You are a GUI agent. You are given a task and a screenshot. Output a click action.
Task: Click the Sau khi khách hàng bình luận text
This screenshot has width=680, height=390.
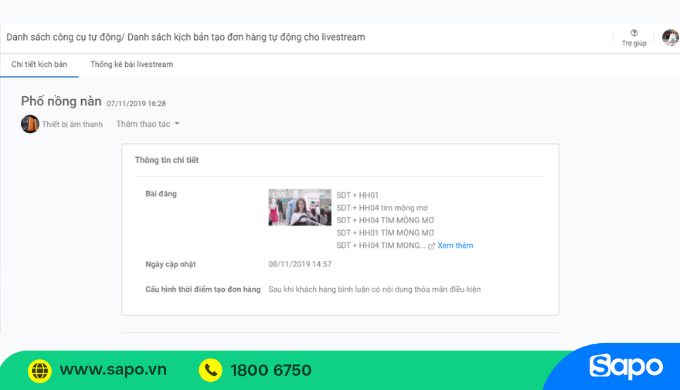coord(375,289)
